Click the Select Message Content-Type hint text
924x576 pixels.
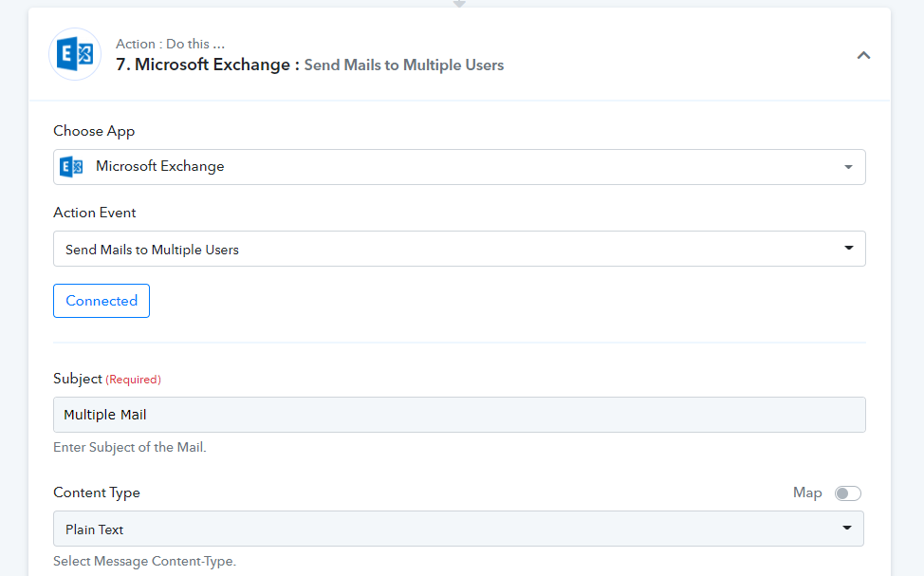coord(144,561)
